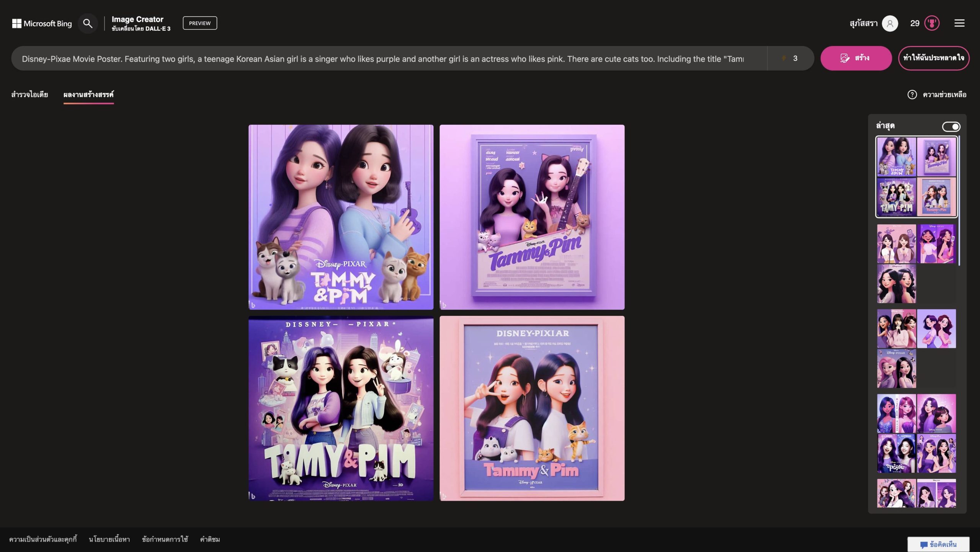
Task: Click the recent panel vertical scrollbar
Action: (x=959, y=201)
